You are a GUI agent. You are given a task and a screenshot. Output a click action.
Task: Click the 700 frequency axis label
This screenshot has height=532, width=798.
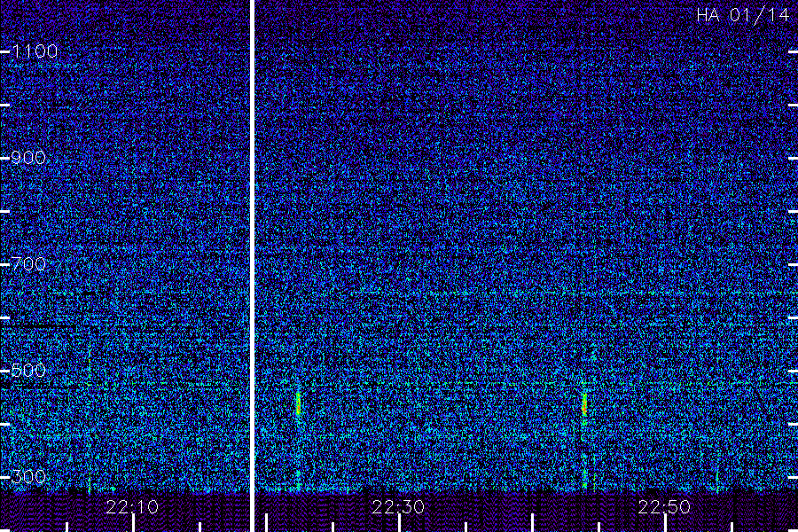(x=28, y=263)
